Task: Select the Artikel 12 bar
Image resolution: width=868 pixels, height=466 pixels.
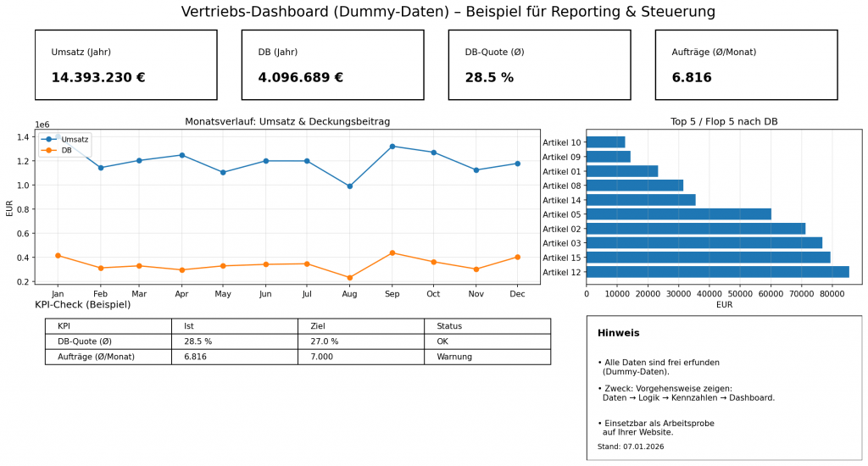Action: 717,272
